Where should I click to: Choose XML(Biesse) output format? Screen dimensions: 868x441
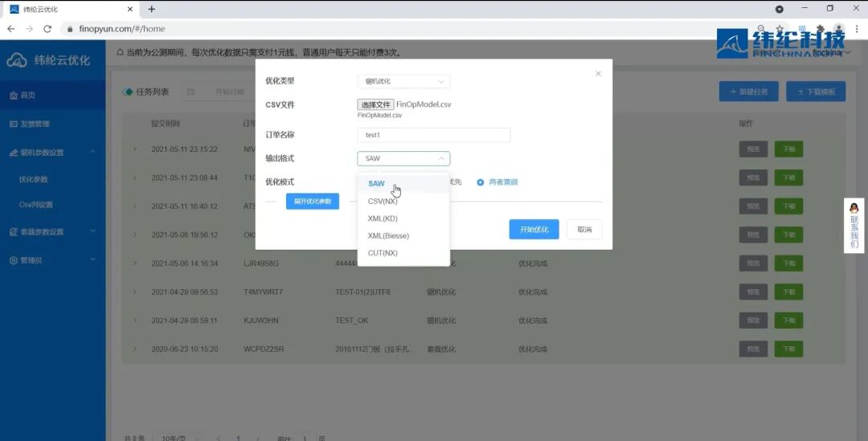click(x=403, y=235)
